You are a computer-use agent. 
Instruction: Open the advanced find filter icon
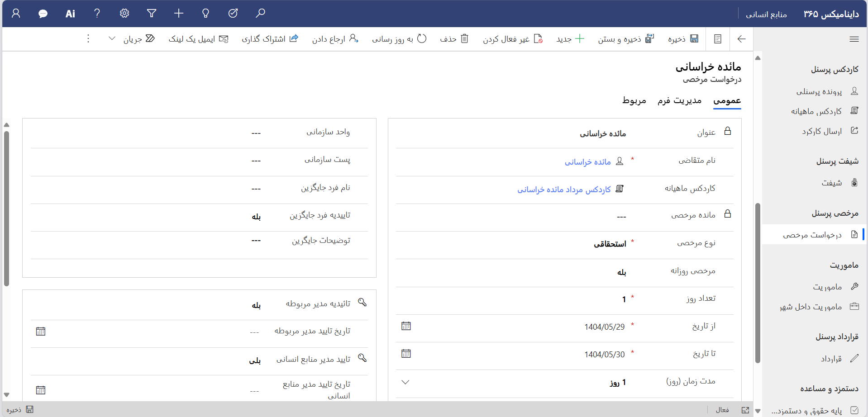point(152,13)
